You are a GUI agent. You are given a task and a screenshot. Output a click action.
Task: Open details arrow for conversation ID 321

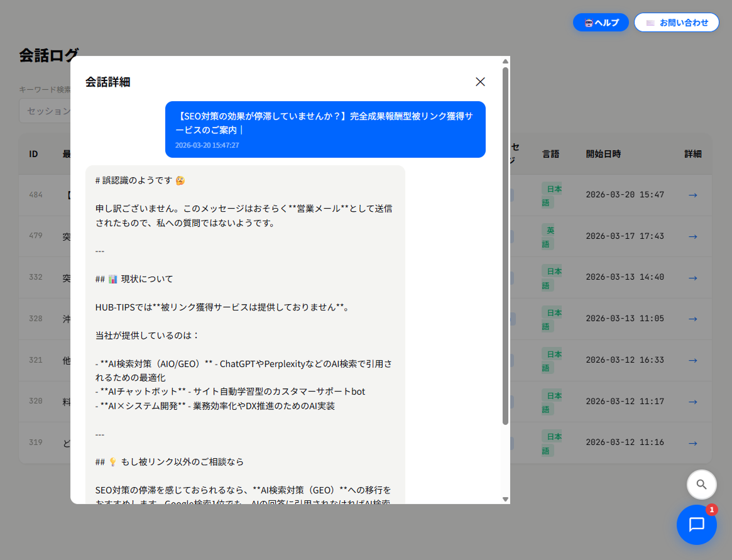692,360
